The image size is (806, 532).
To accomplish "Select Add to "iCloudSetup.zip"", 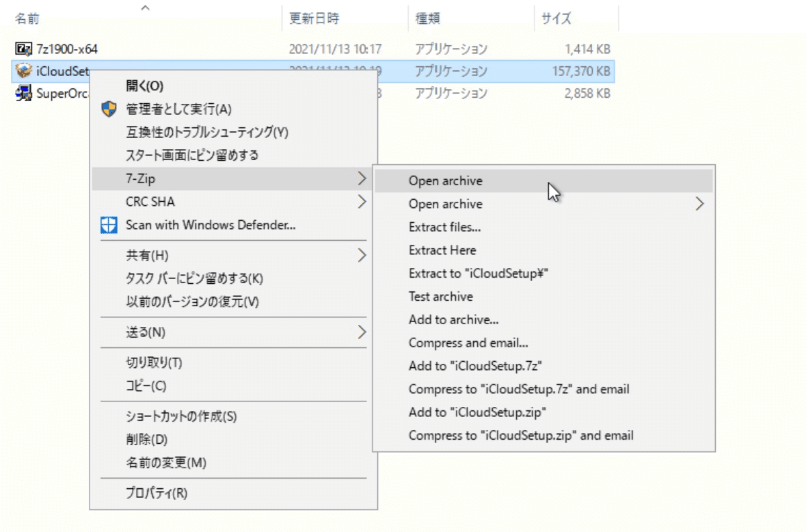I will click(544, 412).
